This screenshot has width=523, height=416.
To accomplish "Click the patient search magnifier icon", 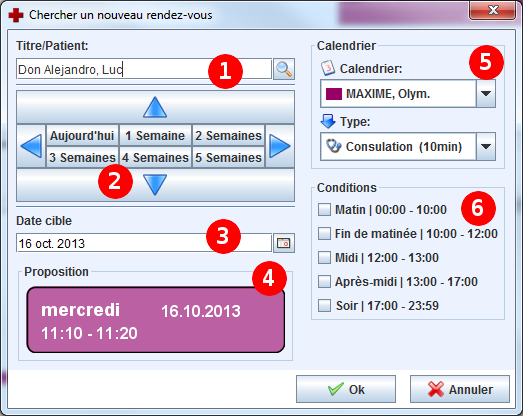I will point(284,69).
